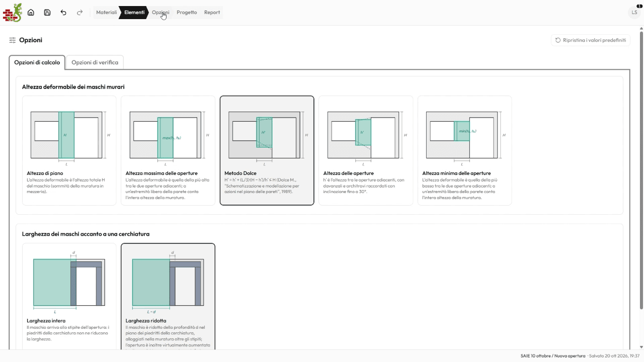Select the Metodo Dolce option card
The height and width of the screenshot is (362, 644).
coord(267,150)
